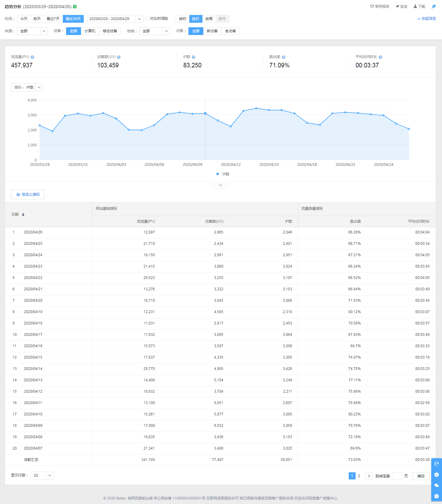Open help tooltip for 平均访问时长 summary
The height and width of the screenshot is (504, 442).
click(x=380, y=57)
